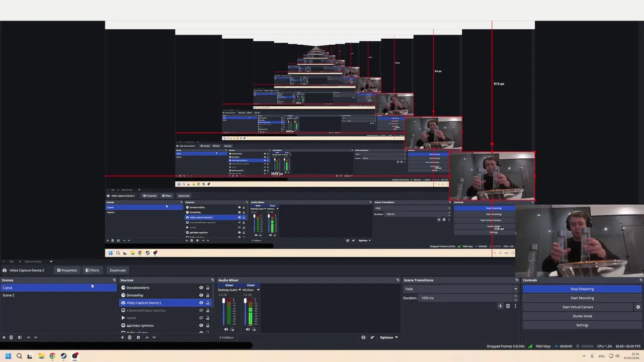Pop out the Audio Mixer dock
This screenshot has height=362, width=644.
(x=398, y=280)
